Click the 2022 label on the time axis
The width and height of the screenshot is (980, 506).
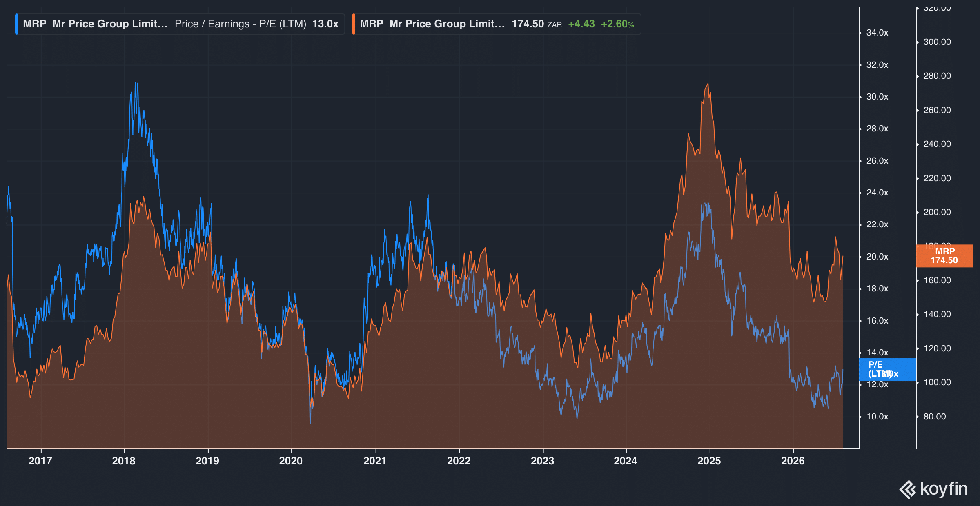[459, 461]
